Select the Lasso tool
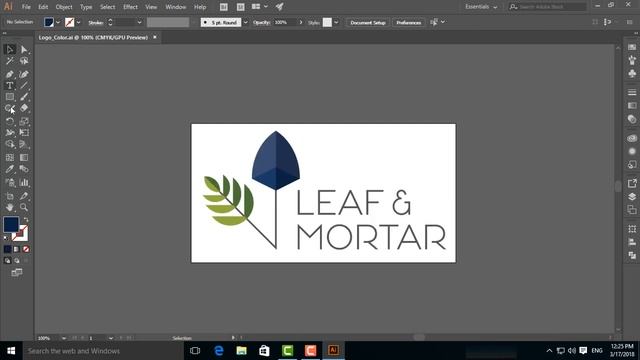Viewport: 640px width, 360px height. pos(24,61)
